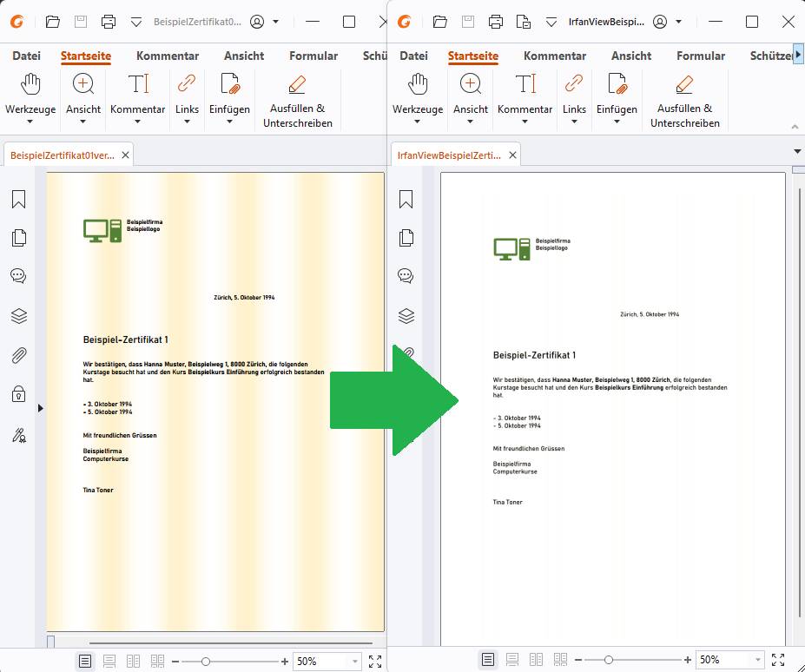805x672 pixels.
Task: Open pages panel in left window sidebar
Action: coord(18,238)
